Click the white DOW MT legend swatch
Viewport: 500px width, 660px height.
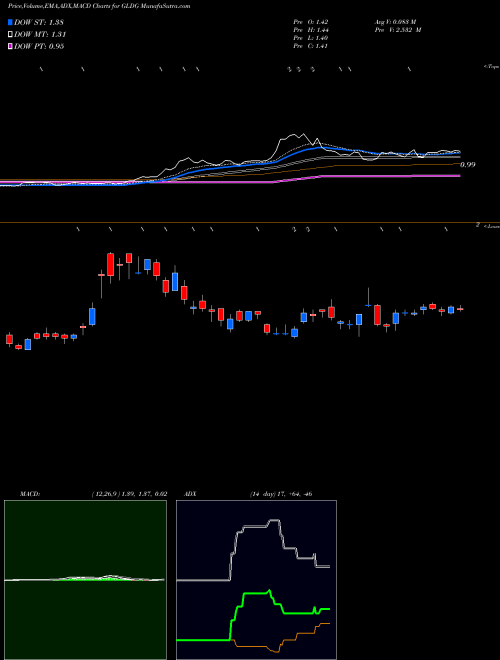[x=11, y=35]
